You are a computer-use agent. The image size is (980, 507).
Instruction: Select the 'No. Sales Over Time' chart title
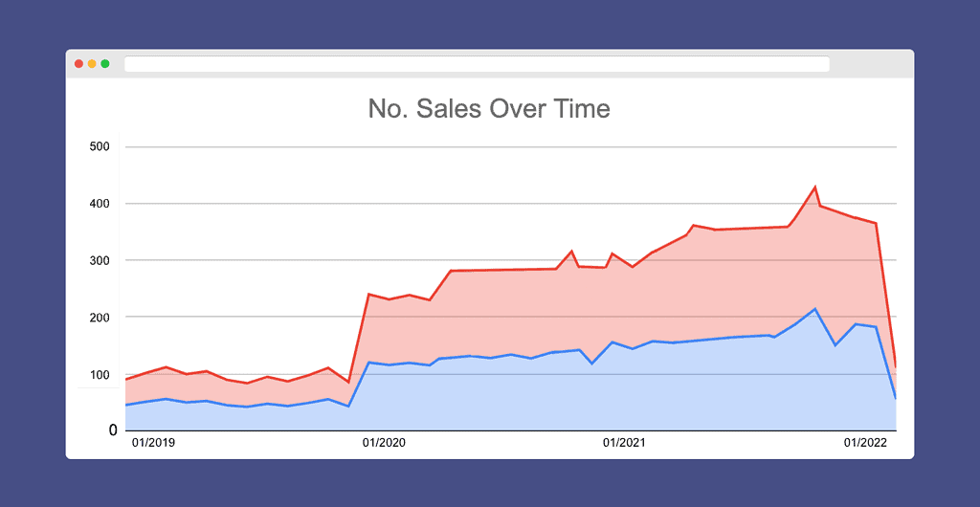pos(489,109)
